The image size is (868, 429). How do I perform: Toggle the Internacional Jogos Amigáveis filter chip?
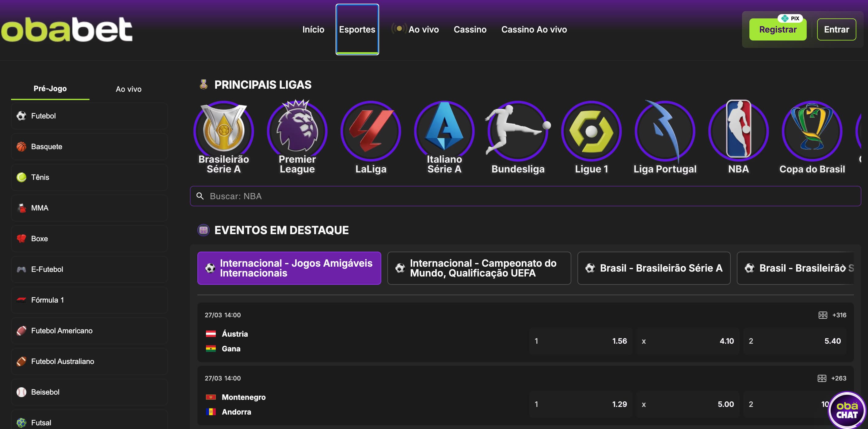[x=289, y=268]
